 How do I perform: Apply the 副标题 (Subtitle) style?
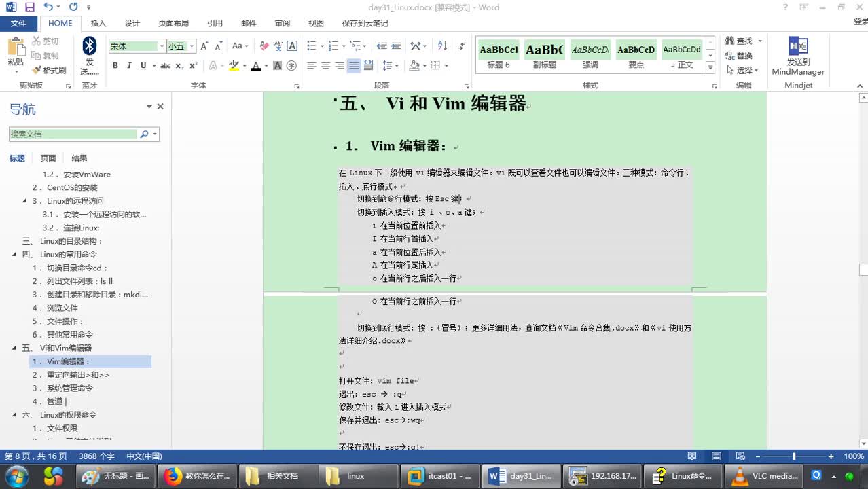[x=545, y=56]
